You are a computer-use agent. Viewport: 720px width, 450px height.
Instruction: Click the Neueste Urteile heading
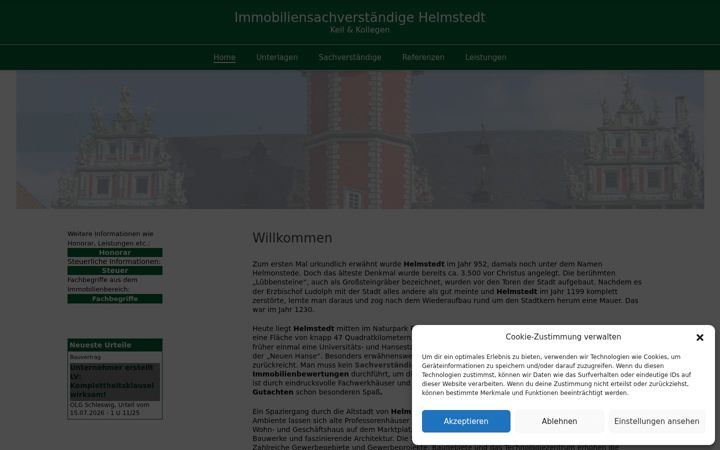[x=115, y=345]
